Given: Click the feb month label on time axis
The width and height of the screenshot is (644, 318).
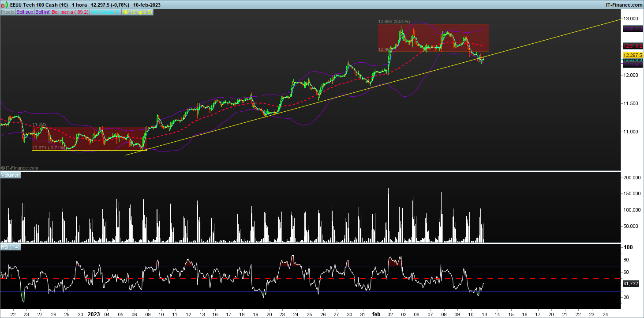Looking at the screenshot, I should point(376,314).
